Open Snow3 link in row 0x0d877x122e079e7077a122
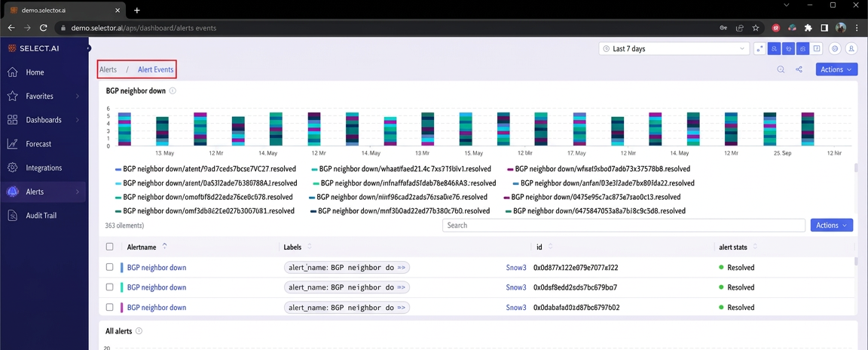Image resolution: width=868 pixels, height=350 pixels. [x=516, y=268]
